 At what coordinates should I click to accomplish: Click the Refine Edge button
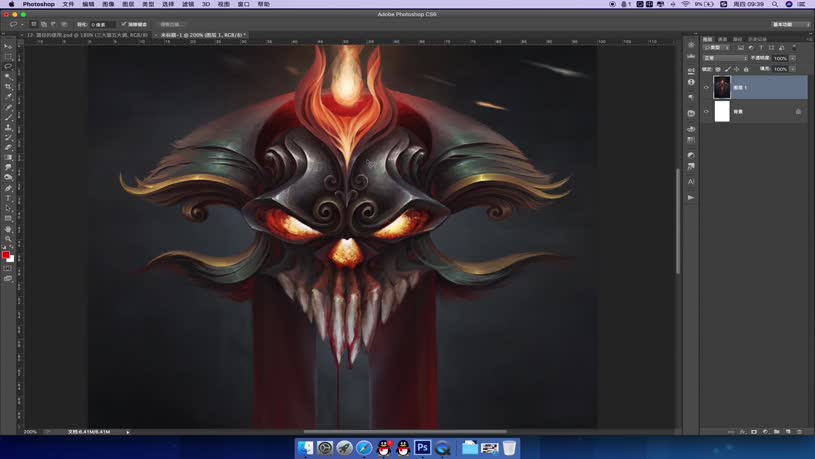(170, 24)
